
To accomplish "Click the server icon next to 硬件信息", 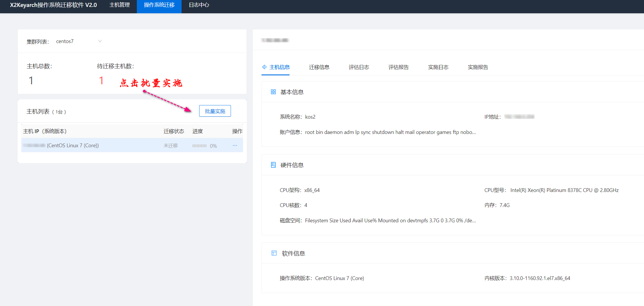I will [273, 165].
